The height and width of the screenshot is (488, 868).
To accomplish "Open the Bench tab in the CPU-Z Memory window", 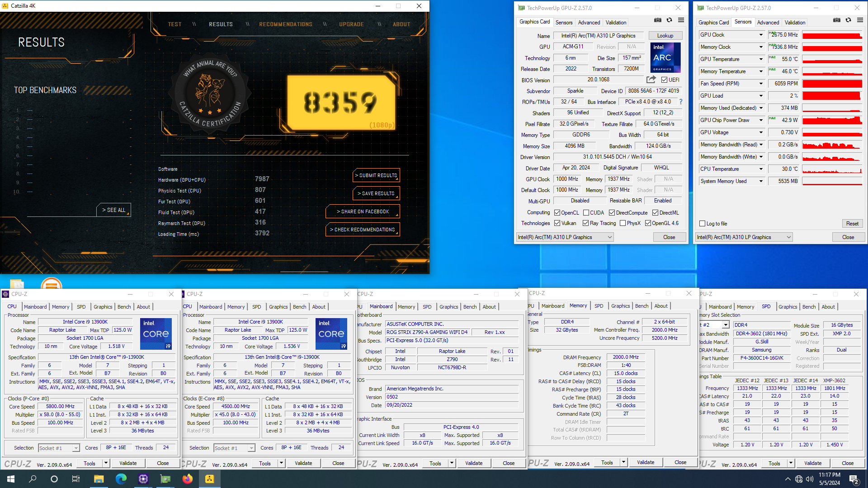I will (642, 306).
